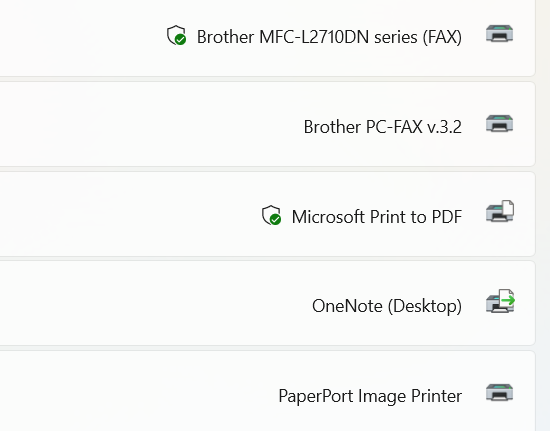550x431 pixels.
Task: Click the paper sheet on Print to PDF icon
Action: (507, 208)
